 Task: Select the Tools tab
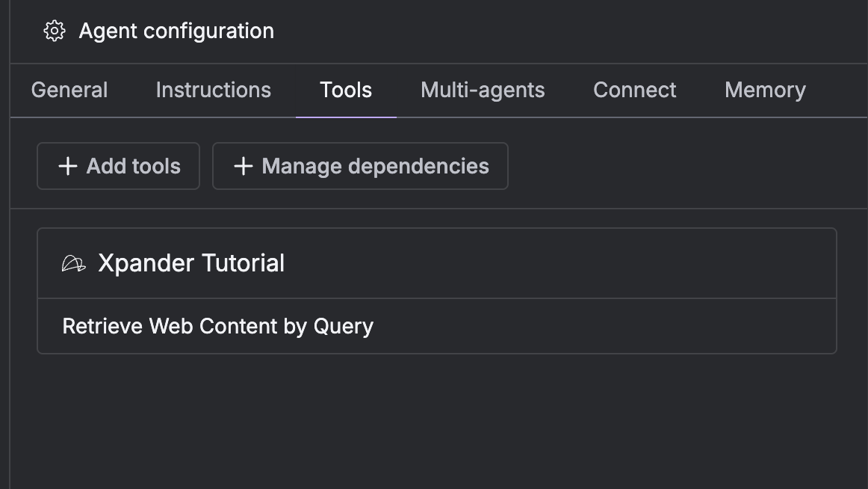pyautogui.click(x=346, y=90)
